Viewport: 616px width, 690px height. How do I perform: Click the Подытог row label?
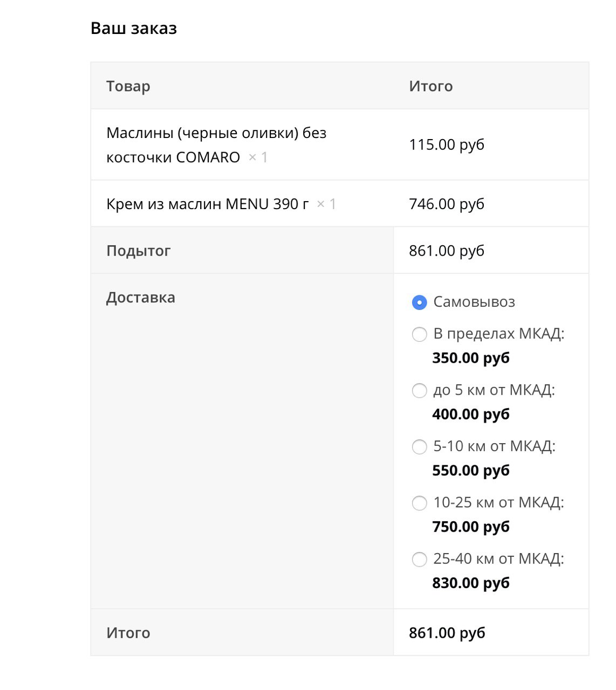(x=139, y=251)
